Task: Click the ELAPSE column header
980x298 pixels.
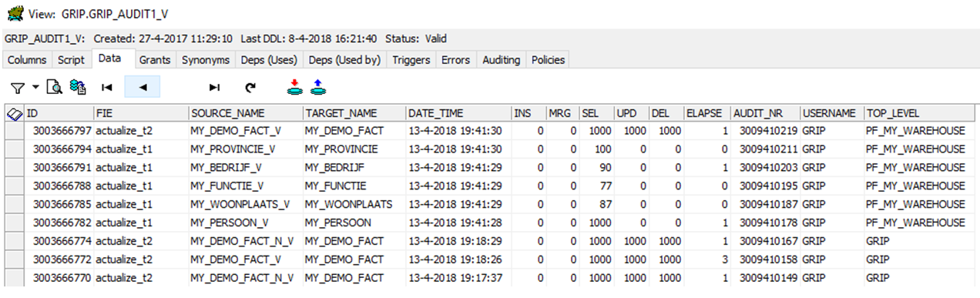Action: point(707,113)
